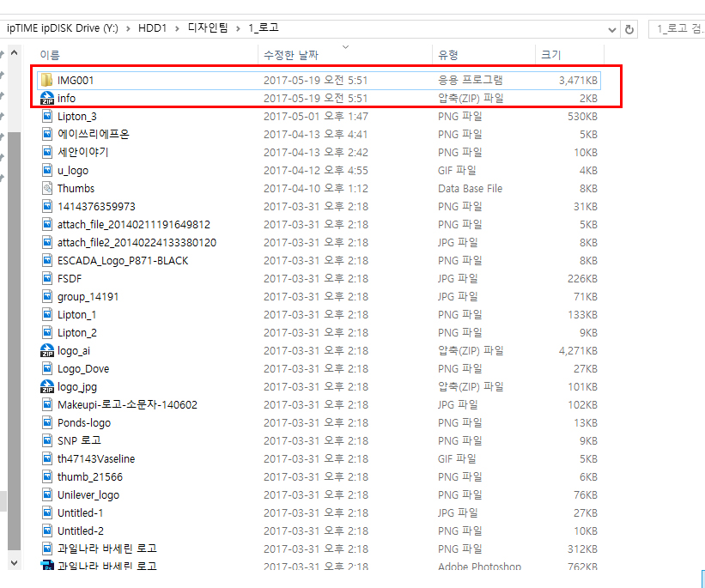Viewport: 705px width, 588px height.
Task: Select the group_14191 file icon
Action: (46, 297)
